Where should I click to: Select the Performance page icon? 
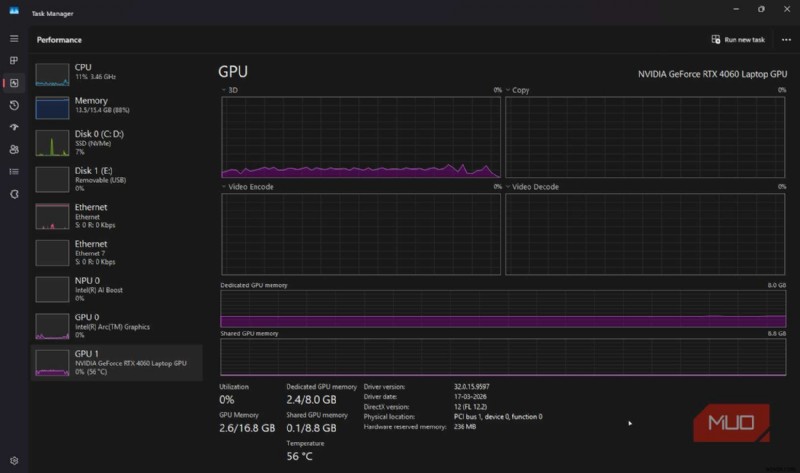[x=14, y=83]
